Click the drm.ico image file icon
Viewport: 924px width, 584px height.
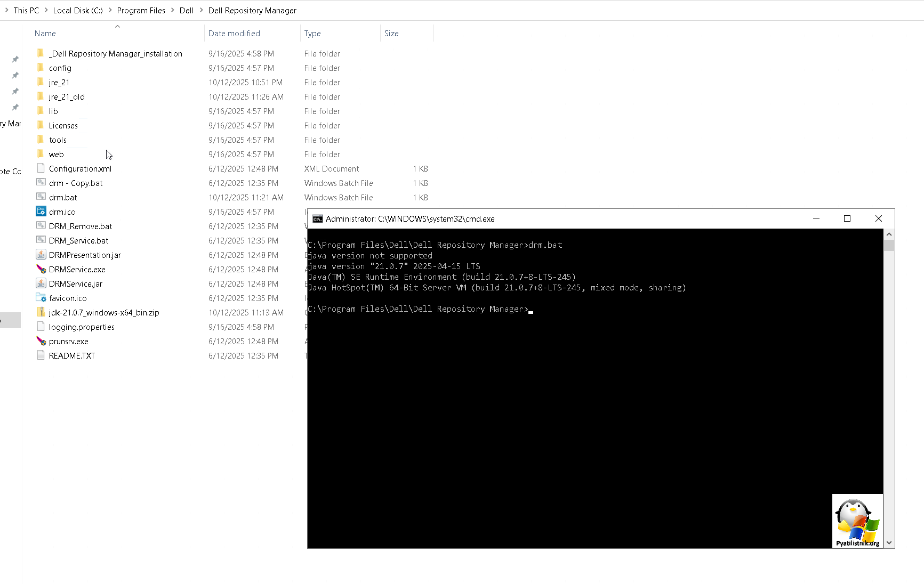(x=41, y=212)
